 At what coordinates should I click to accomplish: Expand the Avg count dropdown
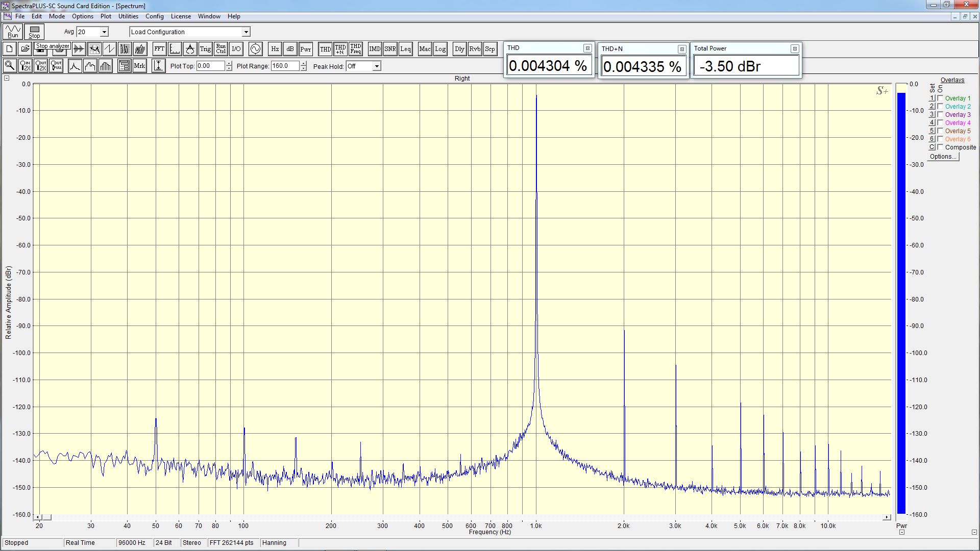104,32
